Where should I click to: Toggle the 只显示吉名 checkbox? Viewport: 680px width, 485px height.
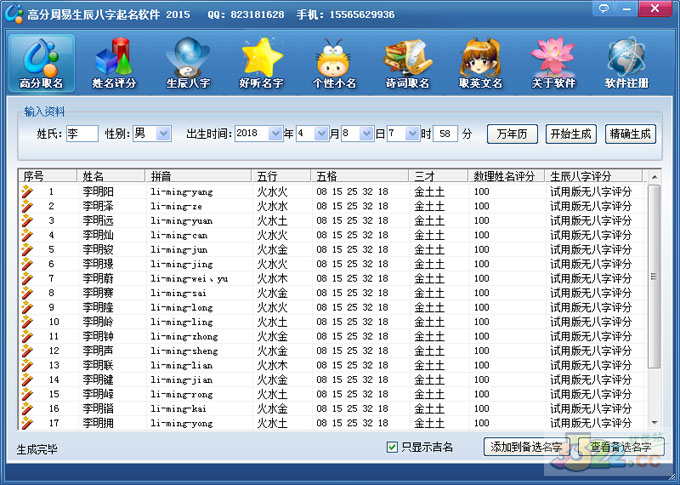click(392, 447)
